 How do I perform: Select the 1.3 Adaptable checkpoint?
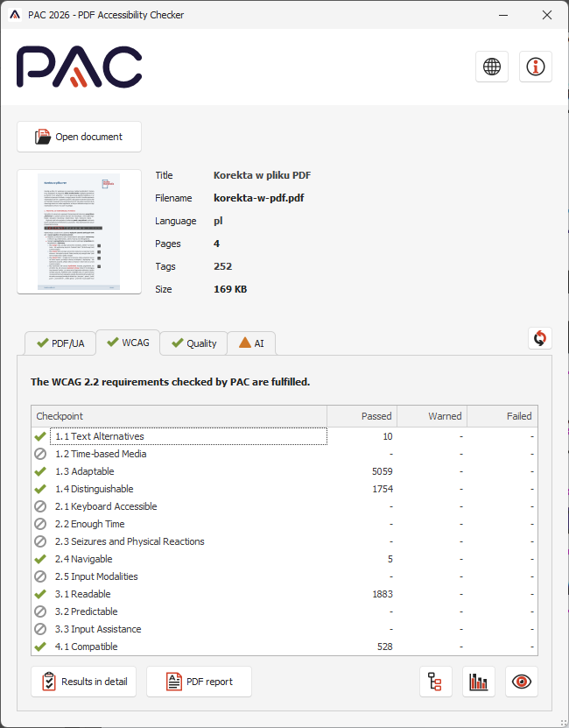[284, 471]
